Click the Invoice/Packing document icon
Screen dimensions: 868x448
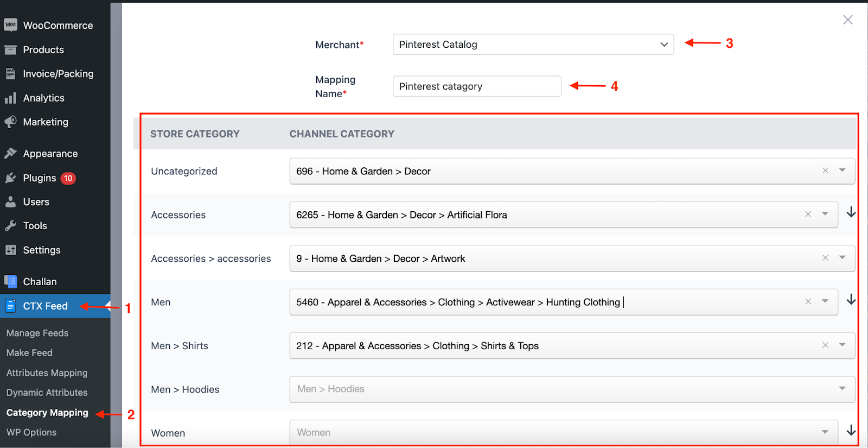[10, 74]
